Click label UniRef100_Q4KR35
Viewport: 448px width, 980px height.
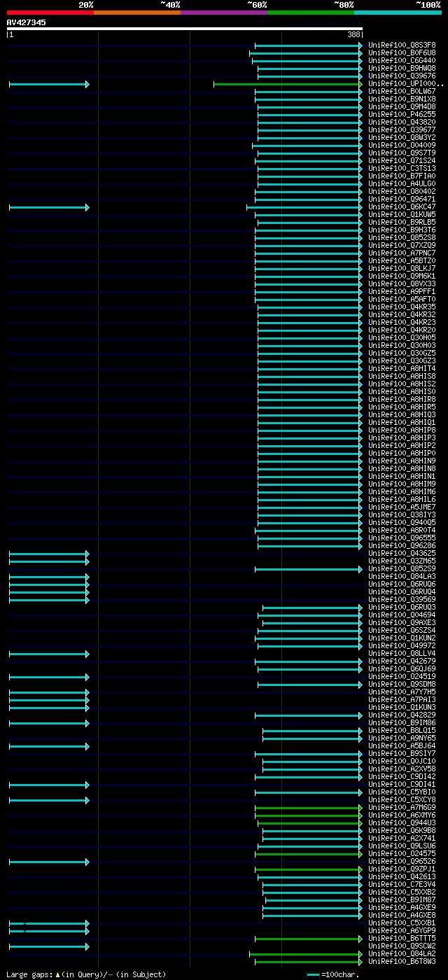coord(402,307)
